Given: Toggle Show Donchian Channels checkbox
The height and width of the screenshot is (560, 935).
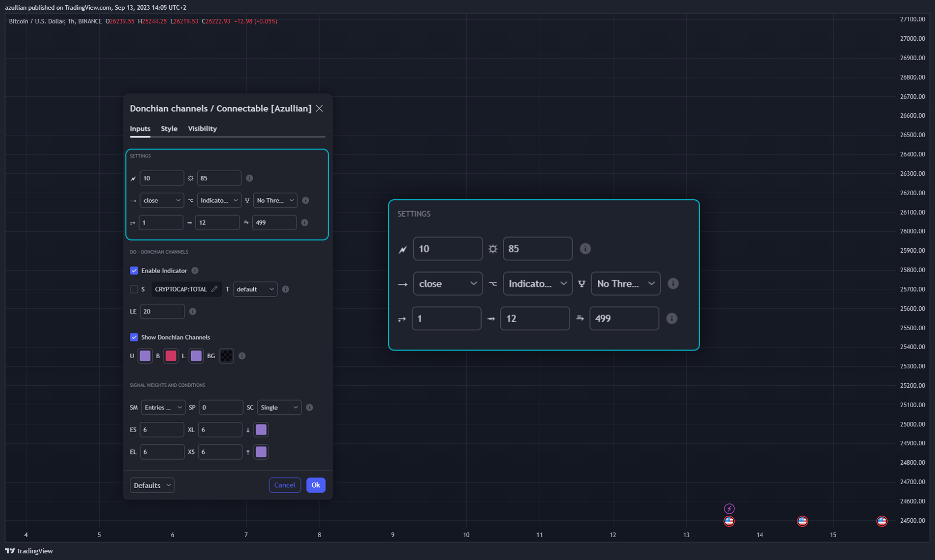Looking at the screenshot, I should [x=134, y=337].
